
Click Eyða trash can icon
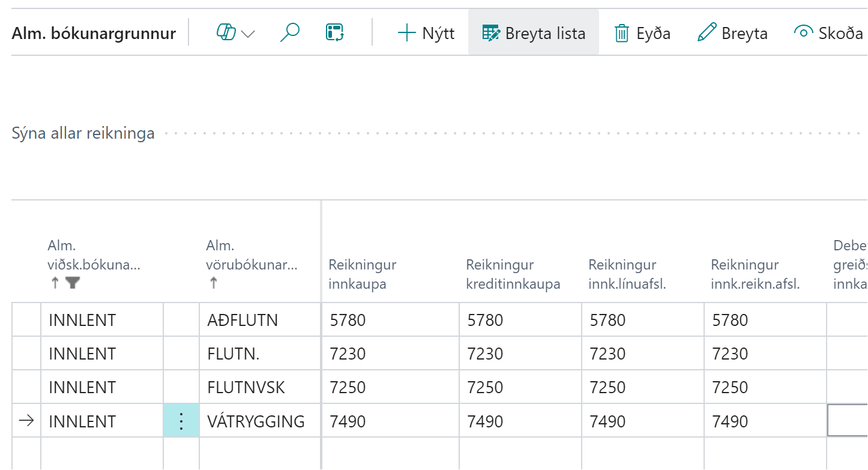click(x=621, y=33)
